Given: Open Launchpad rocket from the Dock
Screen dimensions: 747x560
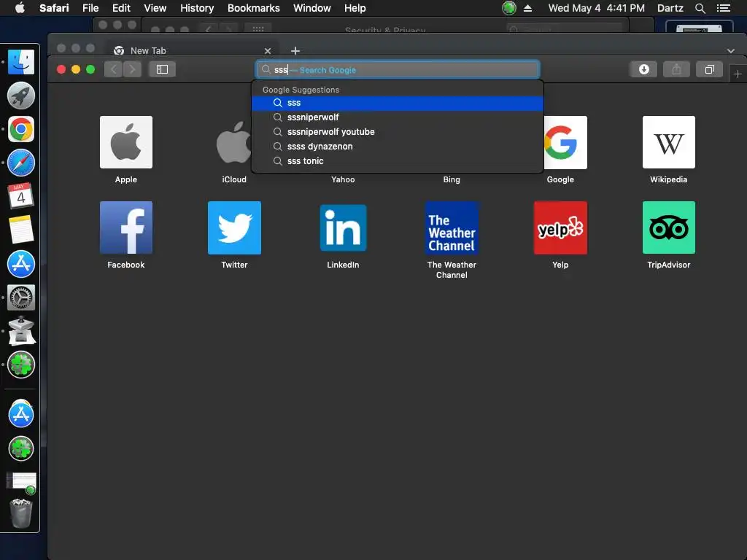Looking at the screenshot, I should click(x=21, y=96).
